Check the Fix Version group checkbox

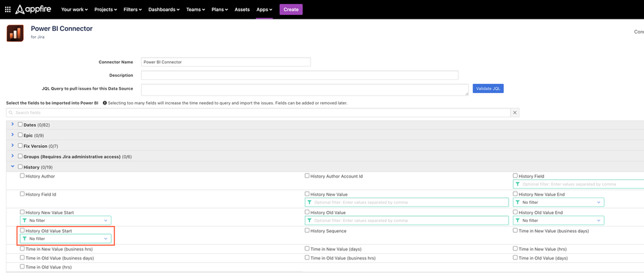[x=20, y=146]
